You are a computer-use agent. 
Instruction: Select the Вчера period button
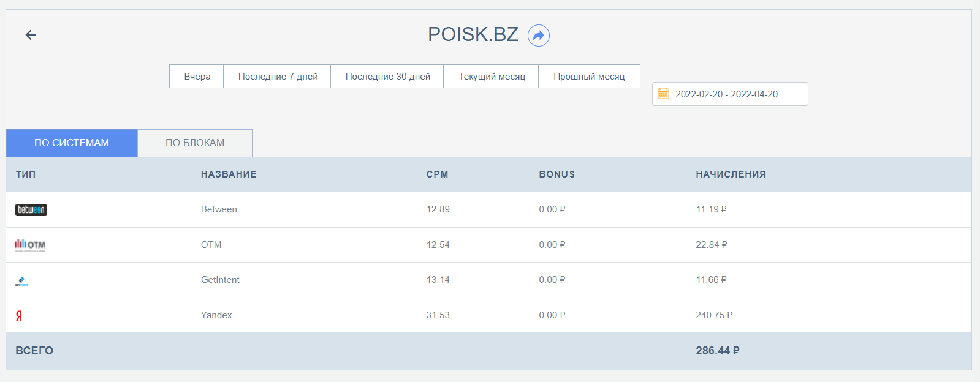click(x=197, y=77)
